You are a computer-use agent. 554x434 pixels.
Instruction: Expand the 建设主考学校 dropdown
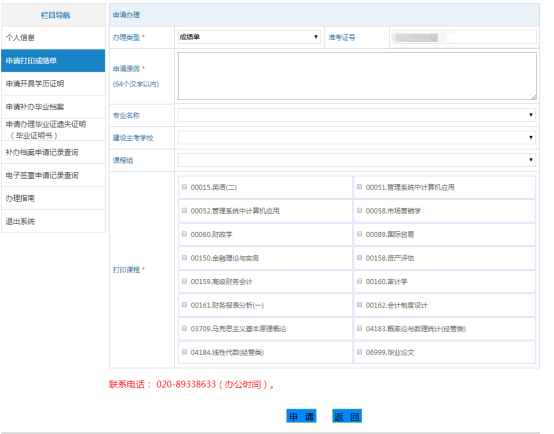[356, 137]
